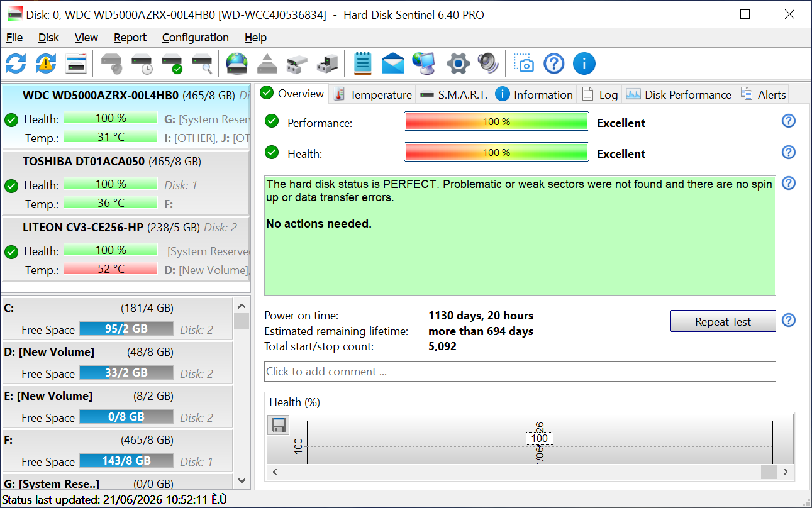Image resolution: width=812 pixels, height=508 pixels.
Task: Select the F: partition entry
Action: [118, 450]
